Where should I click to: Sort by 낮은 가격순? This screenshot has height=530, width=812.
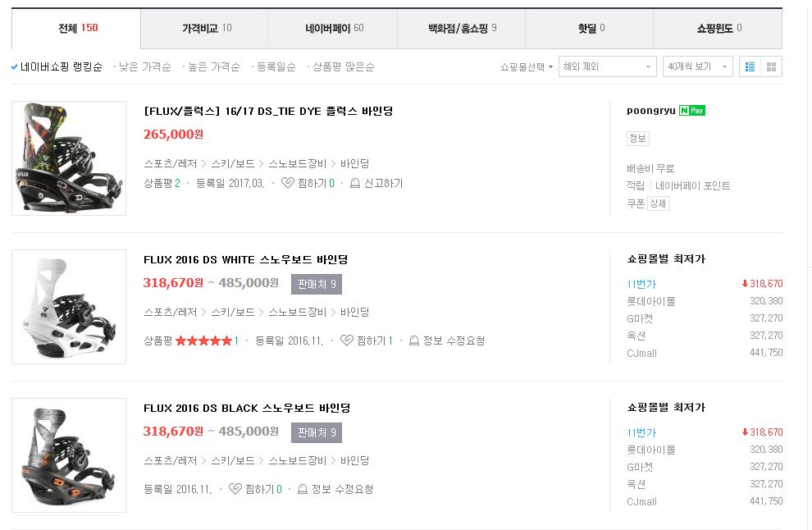click(144, 66)
